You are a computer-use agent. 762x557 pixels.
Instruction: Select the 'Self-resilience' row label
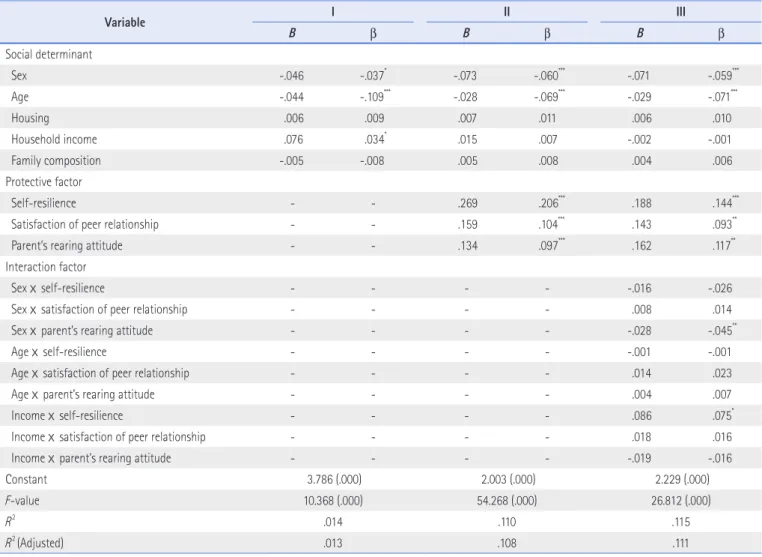coord(44,203)
